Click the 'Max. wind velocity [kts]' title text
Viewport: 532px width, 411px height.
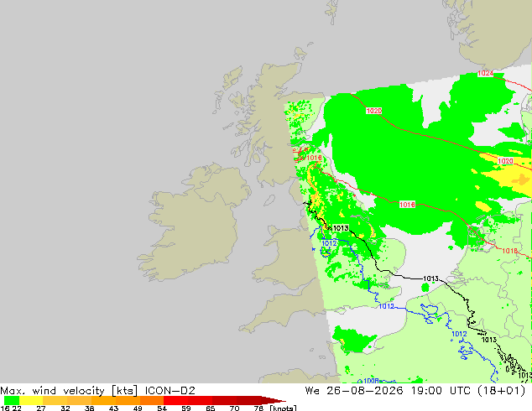click(69, 391)
